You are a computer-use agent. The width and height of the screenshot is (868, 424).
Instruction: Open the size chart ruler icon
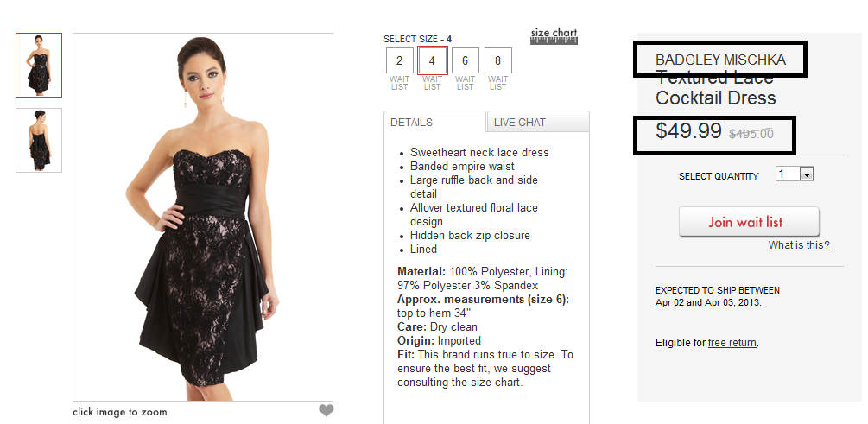(x=554, y=36)
